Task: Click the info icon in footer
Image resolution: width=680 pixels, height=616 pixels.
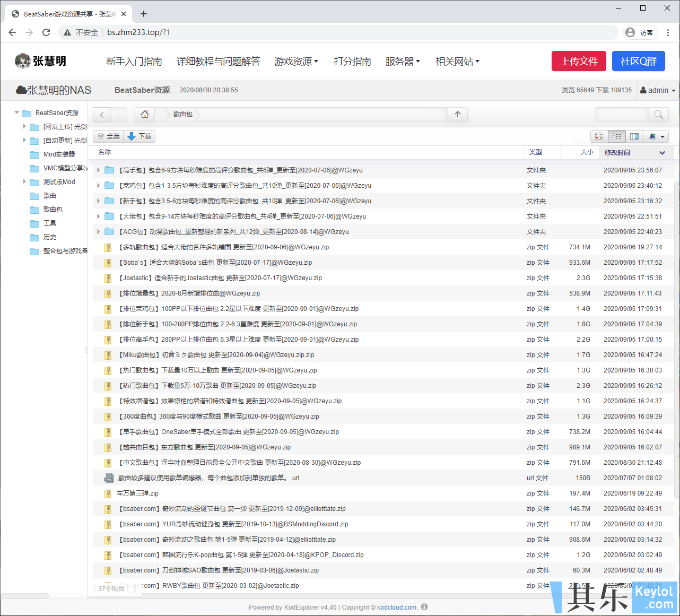Action: [424, 607]
